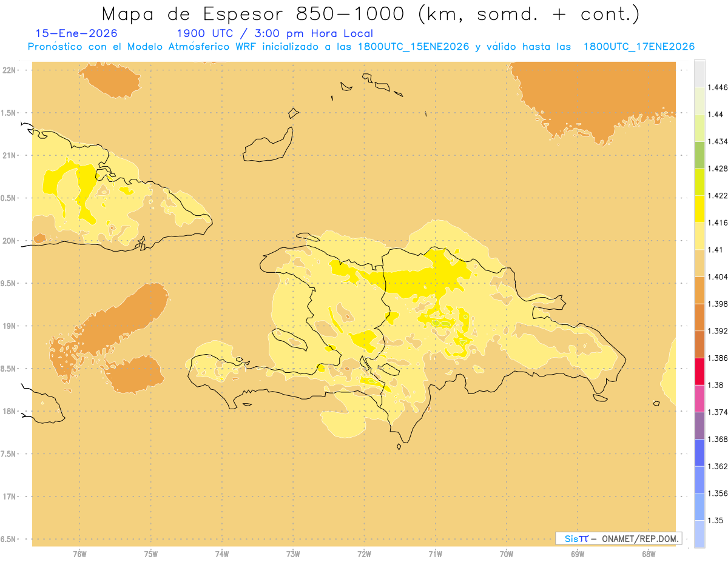Click the 69W longitude label
The width and height of the screenshot is (728, 562).
[578, 554]
